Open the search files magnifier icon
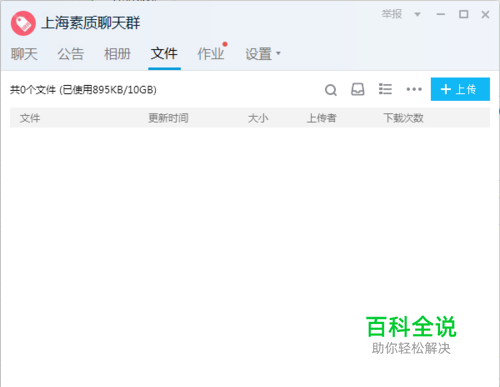Viewport: 500px width, 387px height. (x=331, y=90)
